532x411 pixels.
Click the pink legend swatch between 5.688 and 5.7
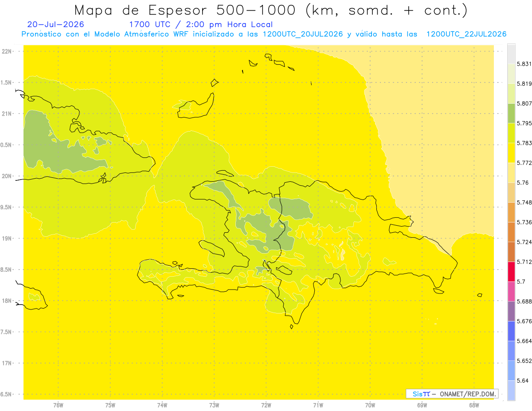click(x=511, y=291)
